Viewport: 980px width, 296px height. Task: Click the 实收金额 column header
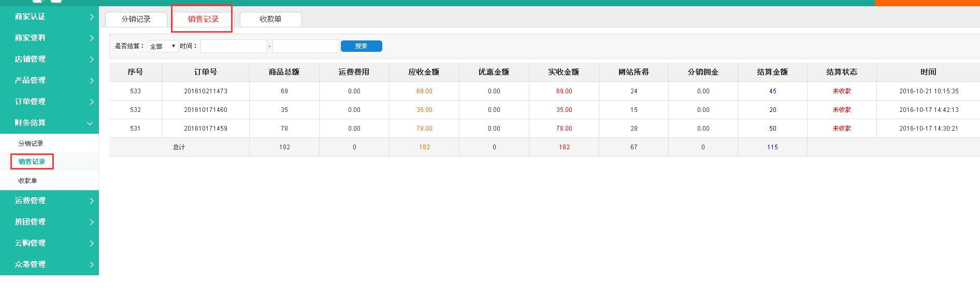(564, 72)
